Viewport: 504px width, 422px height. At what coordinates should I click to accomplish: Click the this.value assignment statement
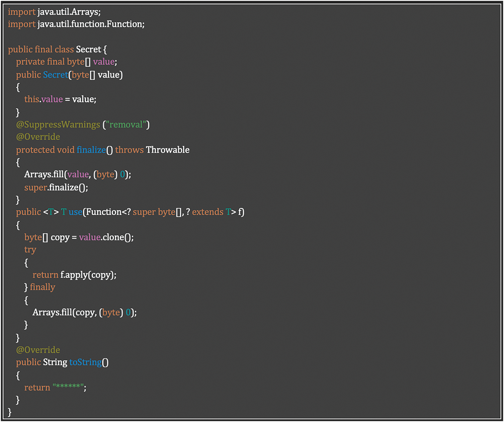pos(60,99)
